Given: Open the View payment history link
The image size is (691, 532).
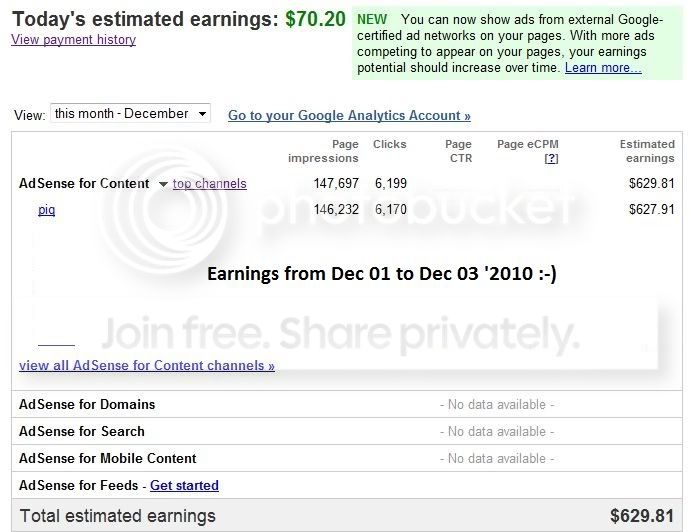Looking at the screenshot, I should click(x=73, y=40).
